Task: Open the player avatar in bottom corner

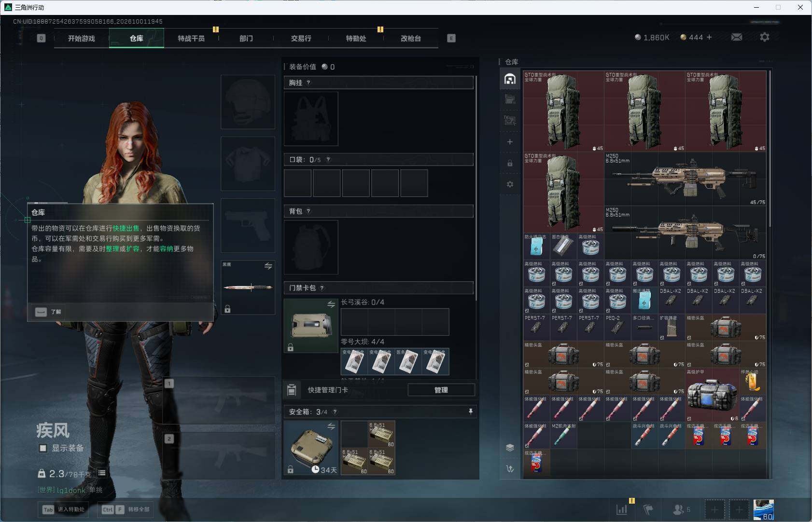Action: point(764,509)
